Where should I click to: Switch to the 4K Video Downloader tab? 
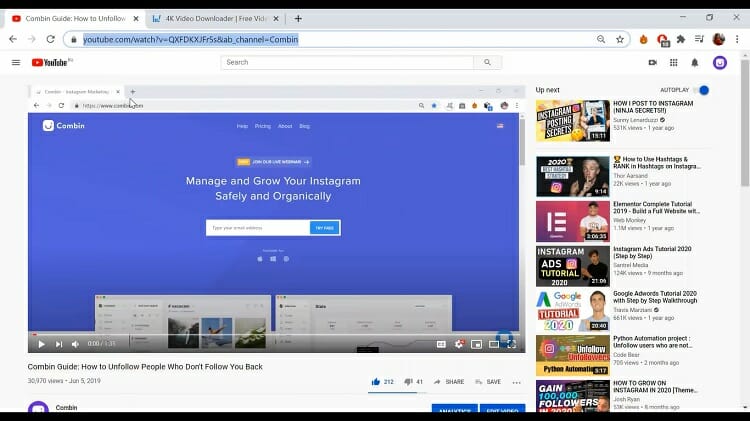[215, 19]
